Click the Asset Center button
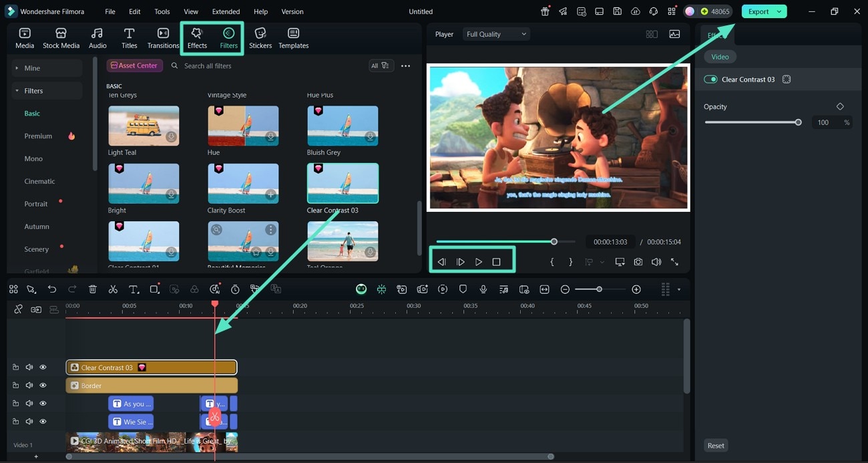868x463 pixels. [135, 65]
